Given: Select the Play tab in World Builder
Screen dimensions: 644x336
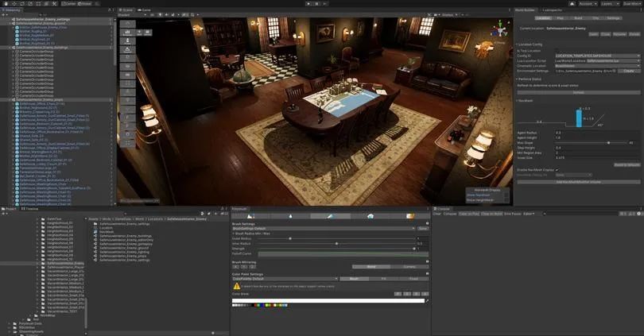Looking at the screenshot, I should point(561,18).
